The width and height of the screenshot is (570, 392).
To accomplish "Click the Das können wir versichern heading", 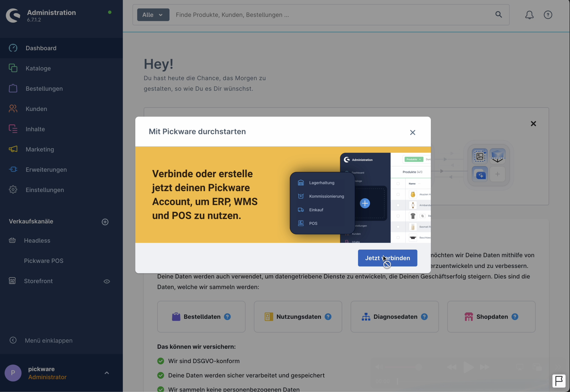I will pos(196,347).
